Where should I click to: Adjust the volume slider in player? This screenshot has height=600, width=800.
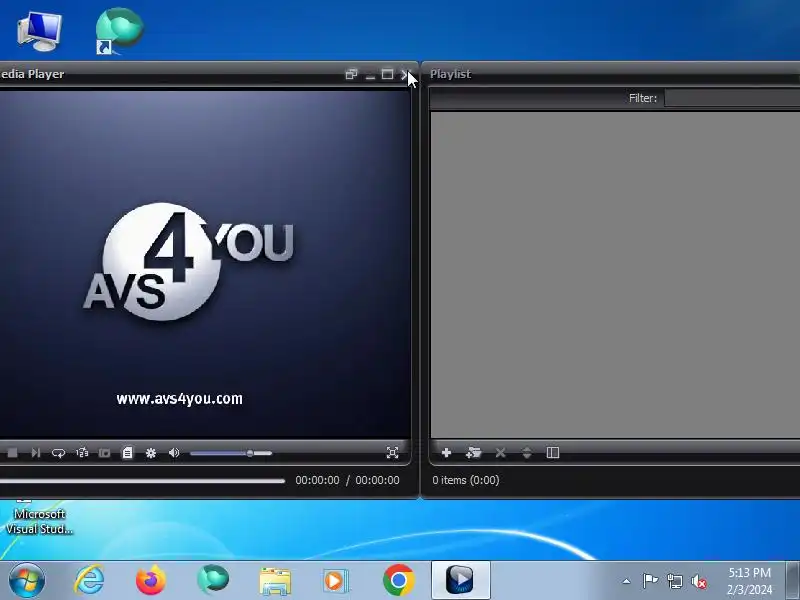(231, 453)
